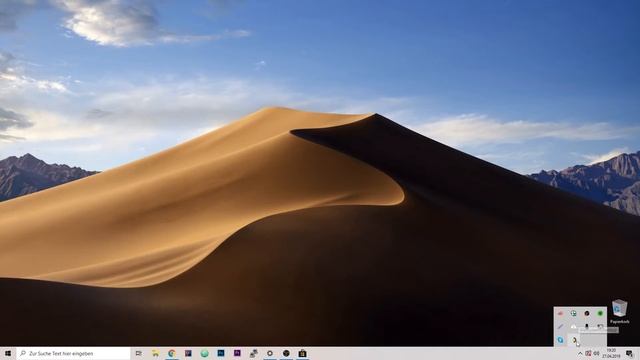
Task: Launch Adobe Photoshop from the taskbar
Action: tap(221, 353)
